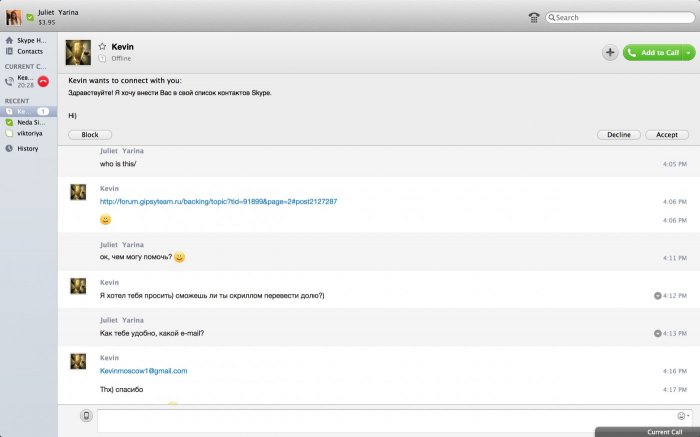The image size is (700, 437).
Task: Open the gipsyteam.ru forum link
Action: click(x=218, y=201)
